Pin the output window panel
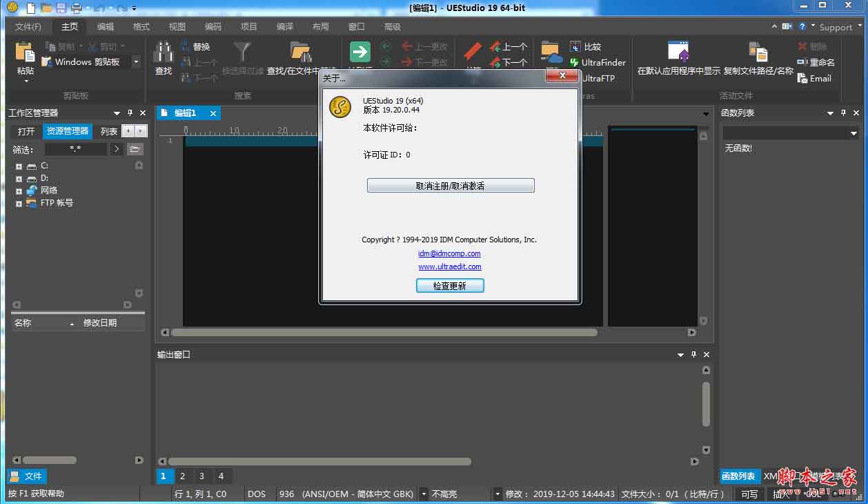Image resolution: width=868 pixels, height=504 pixels. click(x=693, y=354)
